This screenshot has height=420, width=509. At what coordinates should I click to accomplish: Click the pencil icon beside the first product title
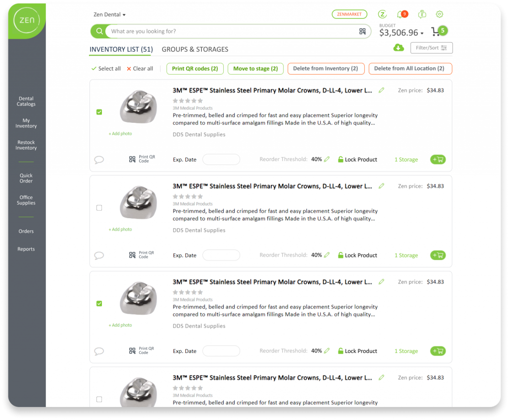pos(381,90)
